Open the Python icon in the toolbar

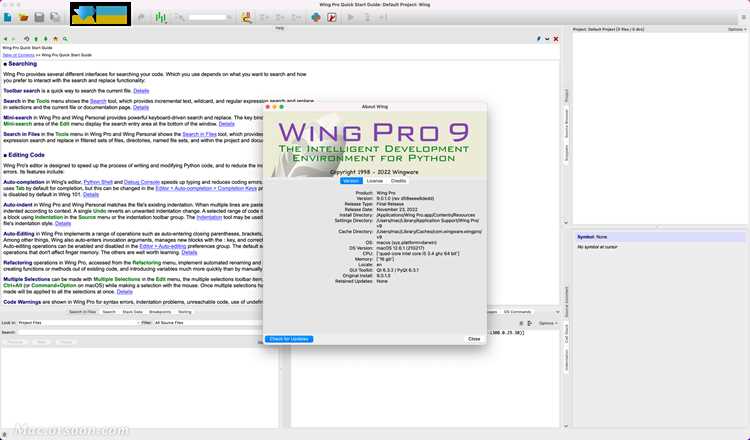pyautogui.click(x=316, y=17)
